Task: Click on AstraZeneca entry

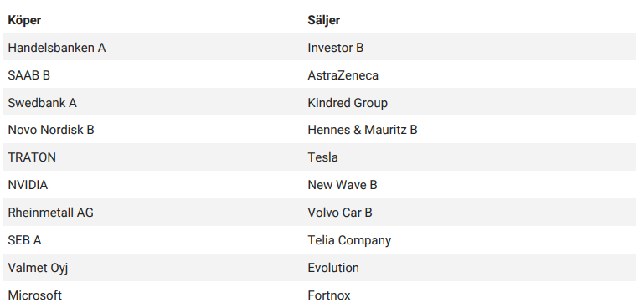Action: coord(343,75)
